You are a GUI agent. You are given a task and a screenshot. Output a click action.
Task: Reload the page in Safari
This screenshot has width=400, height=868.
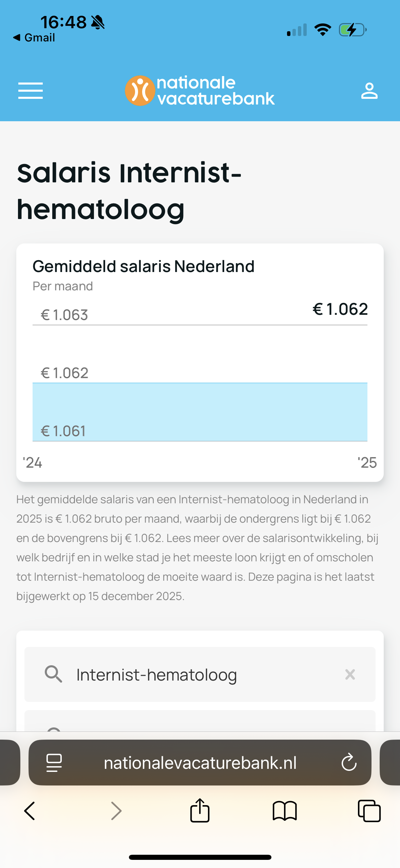[x=349, y=763]
